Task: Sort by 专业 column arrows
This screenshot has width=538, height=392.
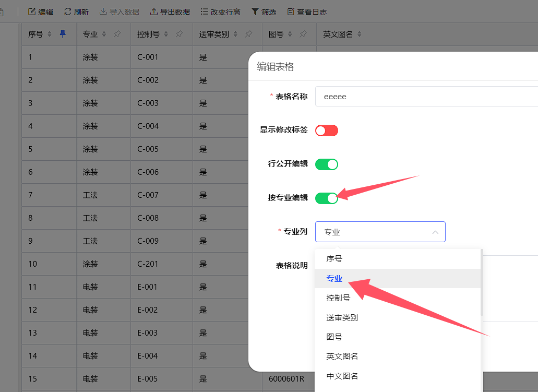Action: click(x=104, y=34)
